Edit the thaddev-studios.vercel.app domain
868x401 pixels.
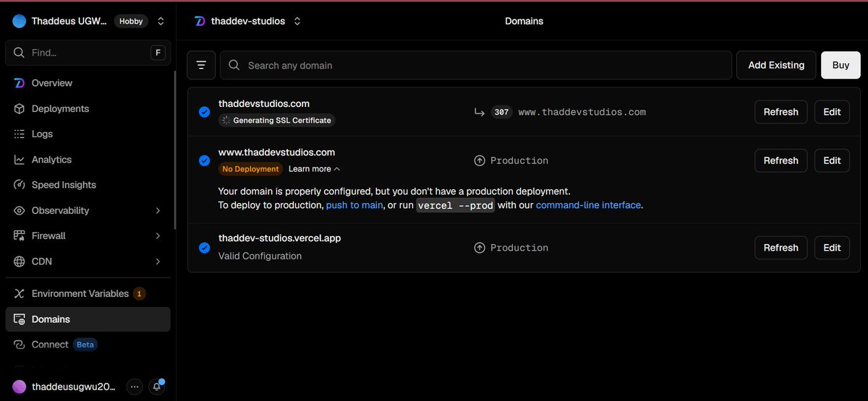point(832,248)
